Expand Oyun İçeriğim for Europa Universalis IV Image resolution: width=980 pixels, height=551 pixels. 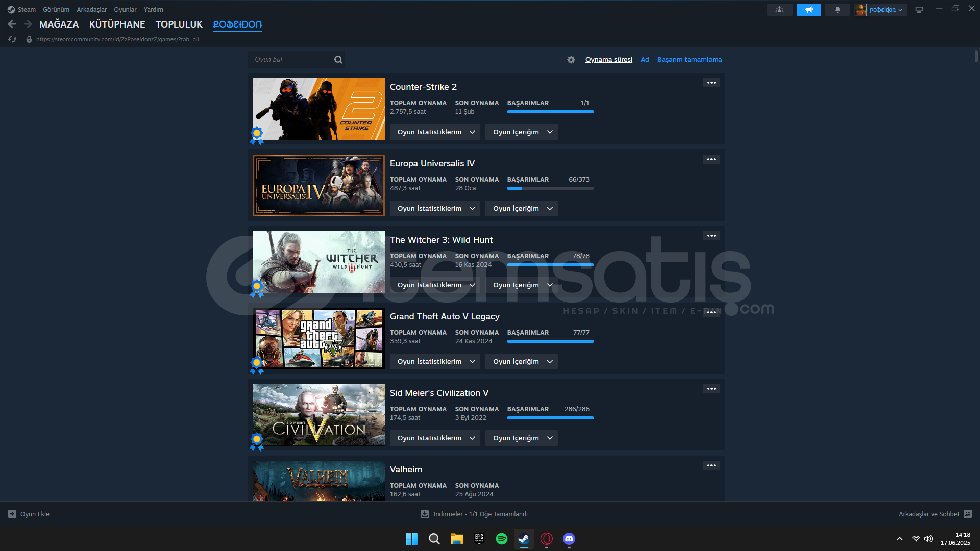[x=521, y=209]
